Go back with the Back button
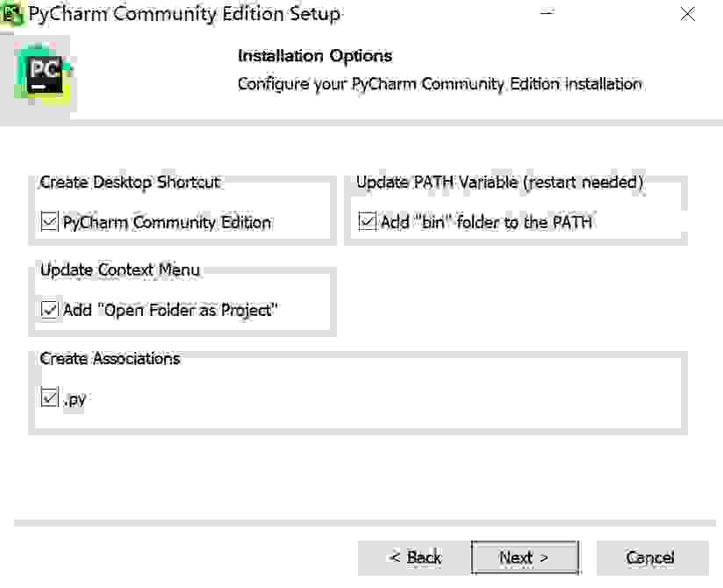 click(414, 558)
